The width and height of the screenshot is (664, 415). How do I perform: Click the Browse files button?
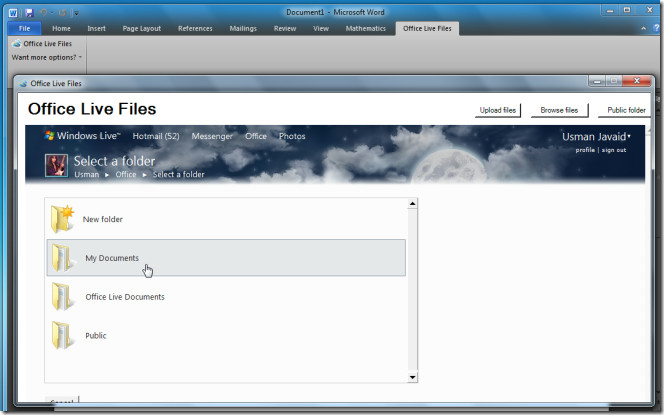[559, 110]
